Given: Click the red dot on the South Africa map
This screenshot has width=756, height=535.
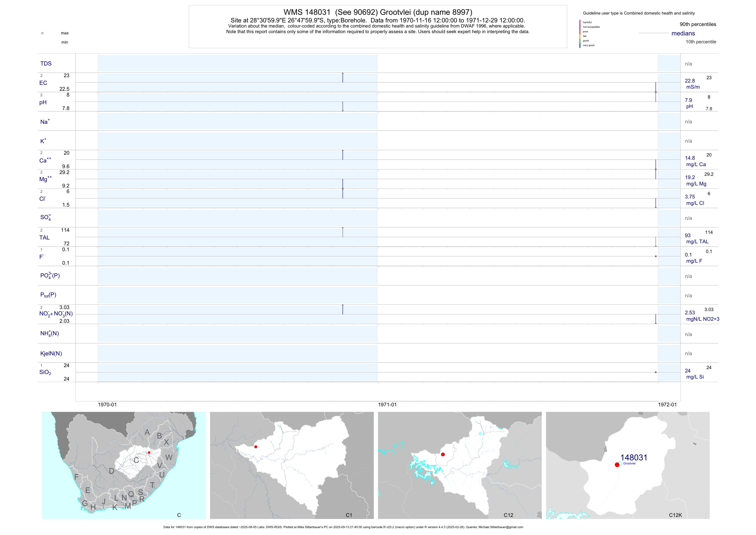Looking at the screenshot, I should click(x=149, y=452).
